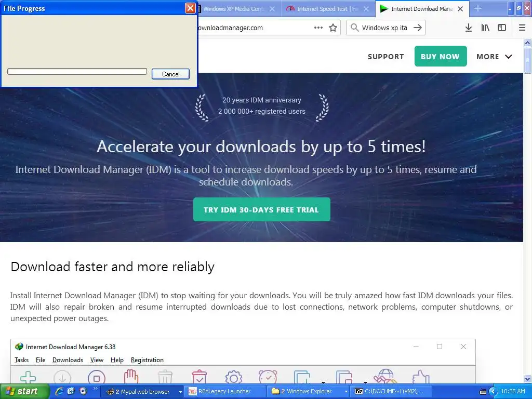Launch Windows Media Player from Quick Launch
The image size is (532, 399).
coord(83,391)
